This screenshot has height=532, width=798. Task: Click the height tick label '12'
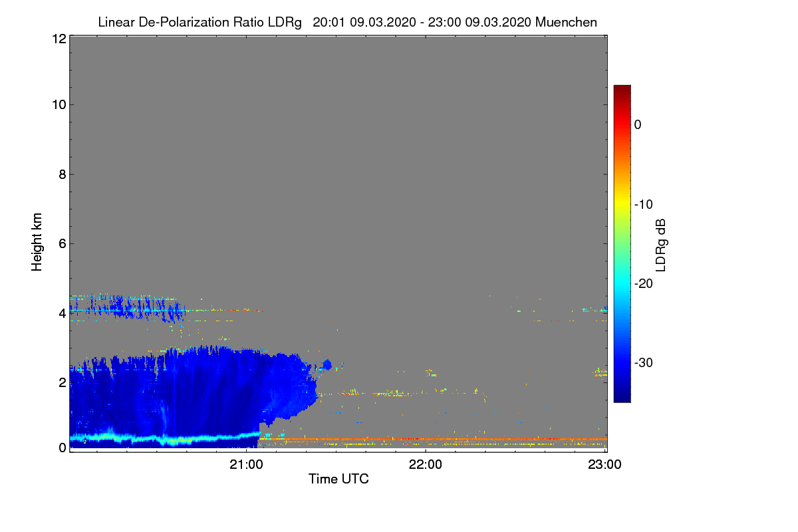(59, 39)
